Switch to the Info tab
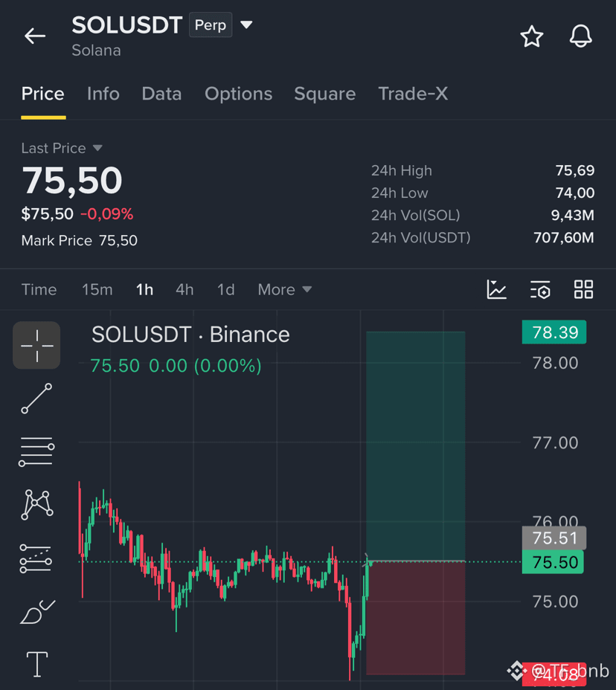The width and height of the screenshot is (616, 690). (x=103, y=94)
